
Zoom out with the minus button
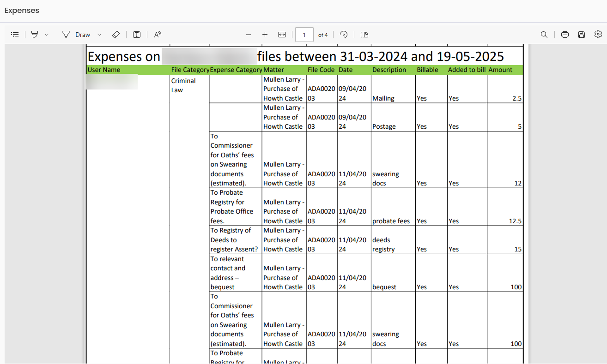(249, 35)
